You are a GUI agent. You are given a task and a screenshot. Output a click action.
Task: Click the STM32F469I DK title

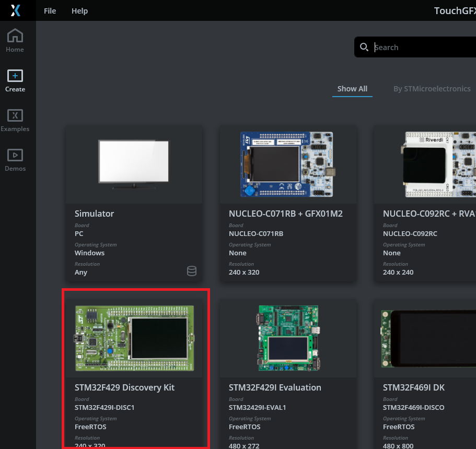(x=413, y=387)
